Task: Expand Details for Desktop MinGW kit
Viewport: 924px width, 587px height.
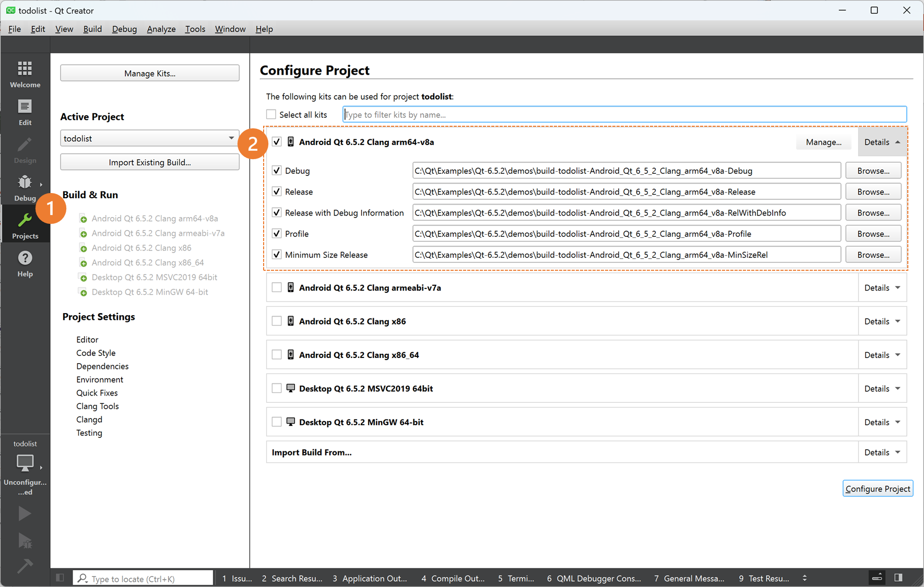Action: (882, 422)
